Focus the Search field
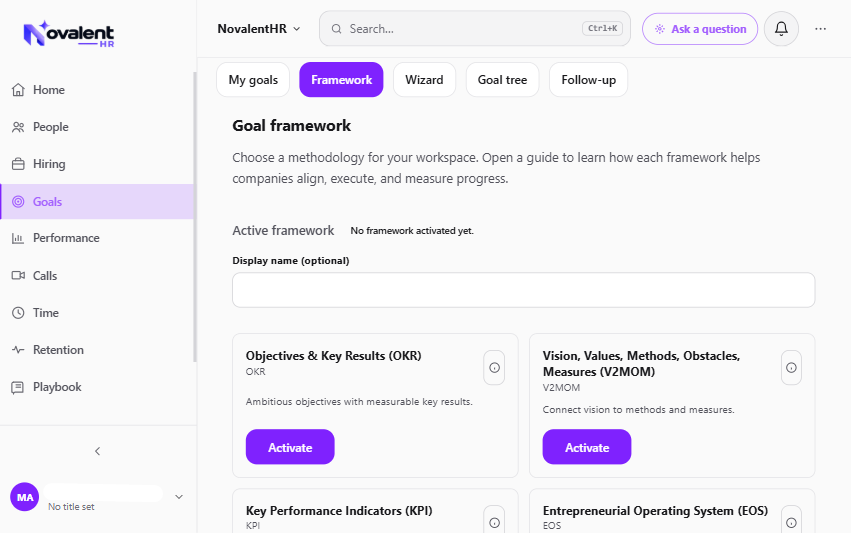Screen dimensions: 851x533 [x=475, y=29]
